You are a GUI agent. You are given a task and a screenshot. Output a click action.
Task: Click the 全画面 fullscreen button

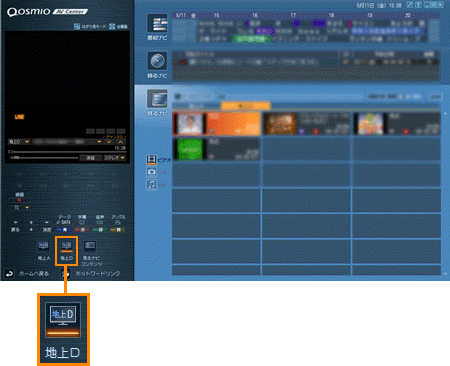[x=118, y=26]
